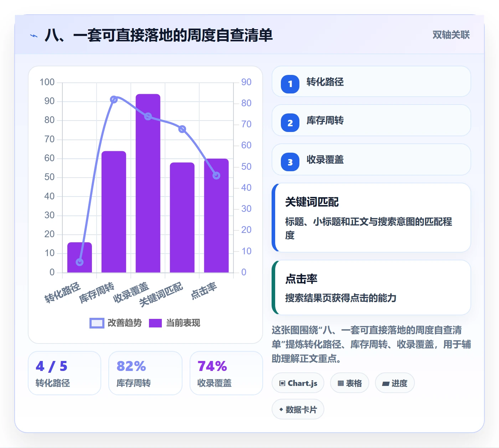Click the 库存周转 list item label
Image resolution: width=499 pixels, height=448 pixels.
325,121
